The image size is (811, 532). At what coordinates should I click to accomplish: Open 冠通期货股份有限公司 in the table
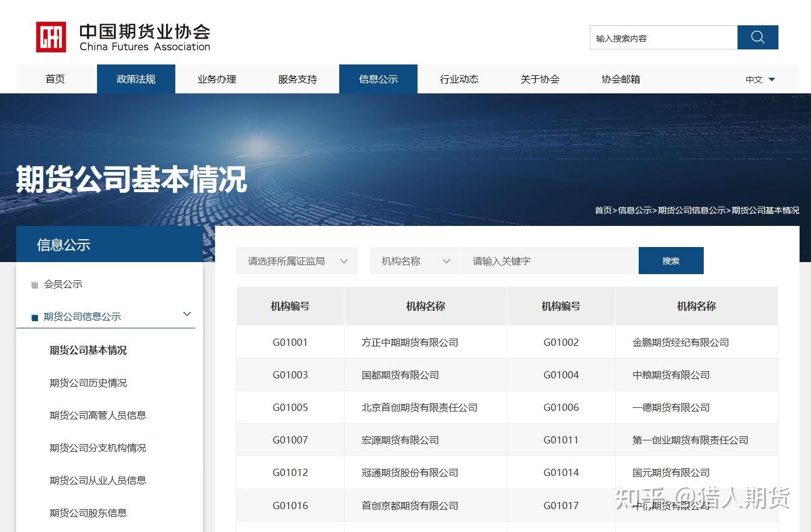pos(410,472)
